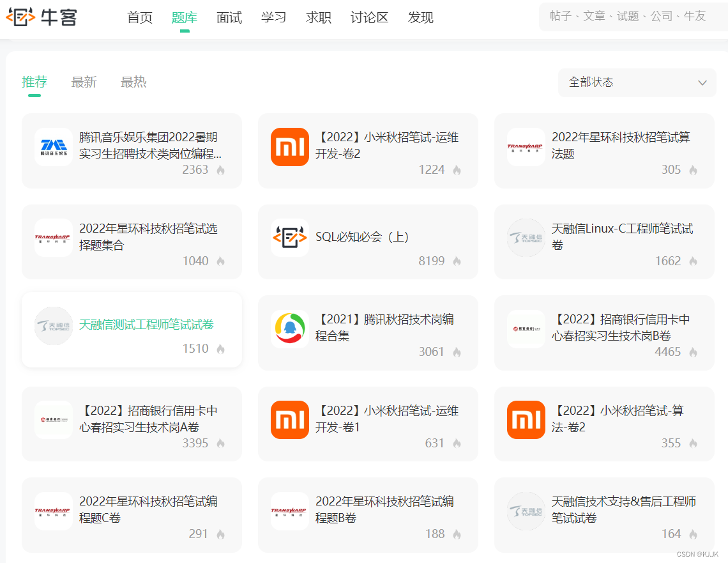This screenshot has width=728, height=563.
Task: Open the SQL必知必会（上）paper
Action: click(362, 237)
